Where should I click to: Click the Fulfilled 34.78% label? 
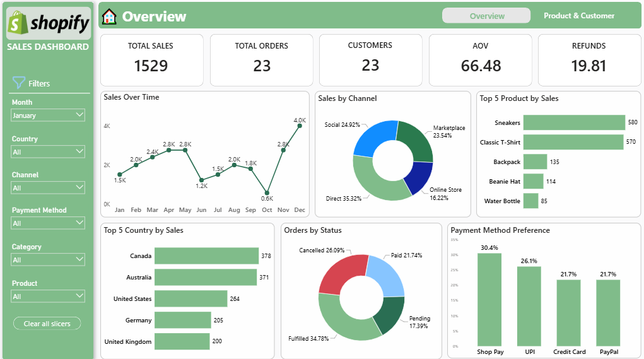click(x=308, y=338)
